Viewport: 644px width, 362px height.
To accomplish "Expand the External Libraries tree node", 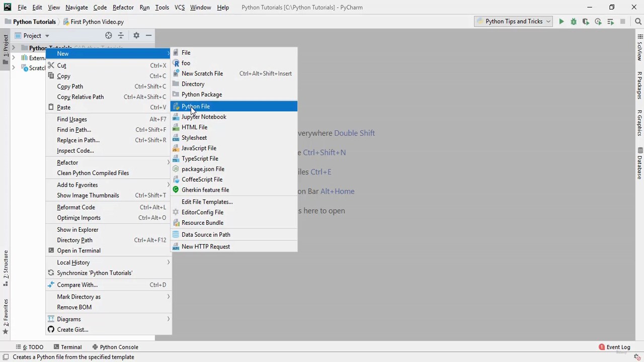I will (14, 58).
